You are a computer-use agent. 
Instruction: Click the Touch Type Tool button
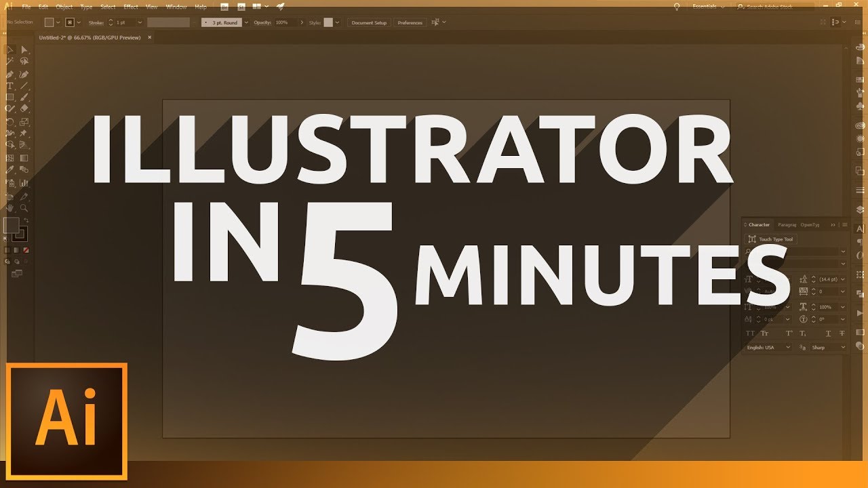770,239
